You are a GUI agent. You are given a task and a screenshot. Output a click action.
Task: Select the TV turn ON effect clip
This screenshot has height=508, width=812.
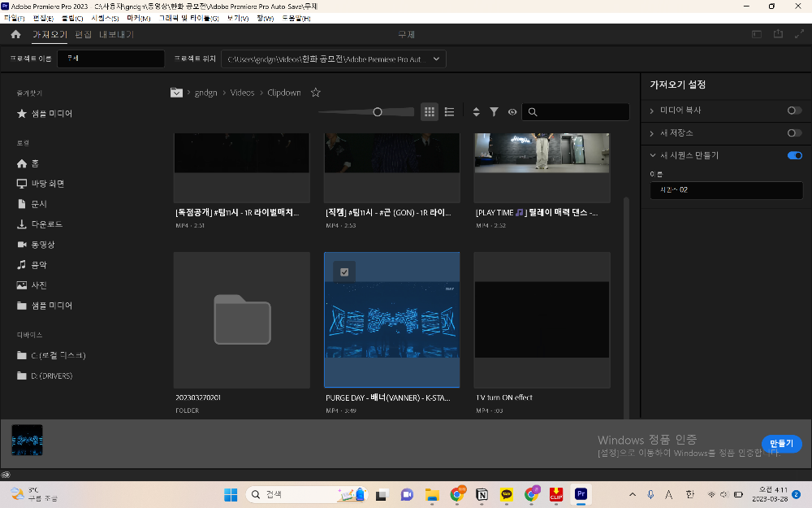click(542, 319)
